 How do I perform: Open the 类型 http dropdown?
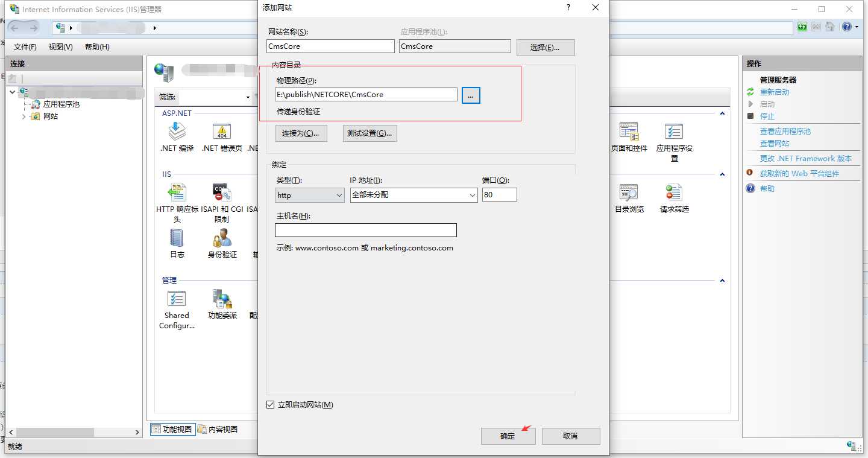tap(309, 195)
